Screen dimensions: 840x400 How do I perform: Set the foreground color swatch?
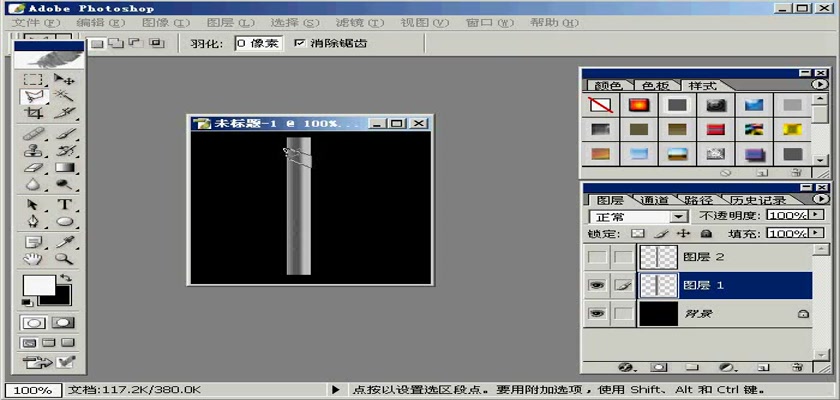[x=38, y=285]
